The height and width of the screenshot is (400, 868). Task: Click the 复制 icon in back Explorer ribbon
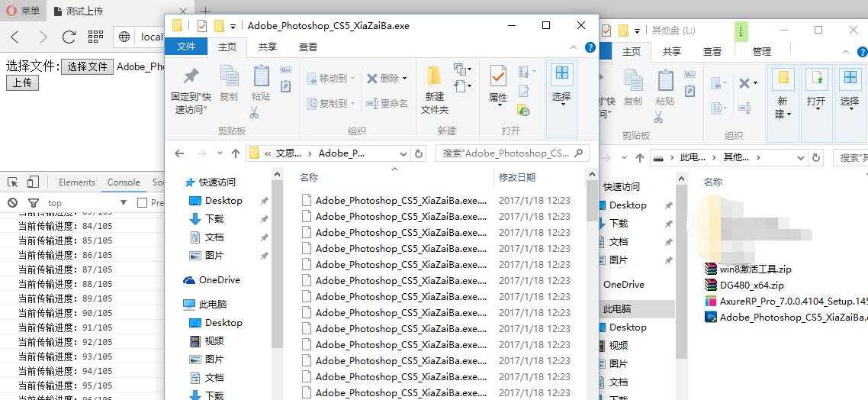[633, 79]
